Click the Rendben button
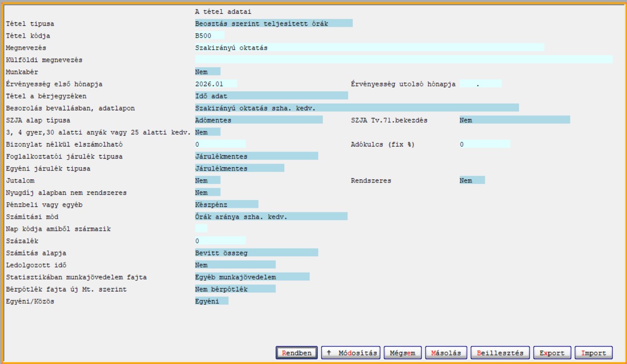Screen dimensions: 627x364 click(297, 353)
